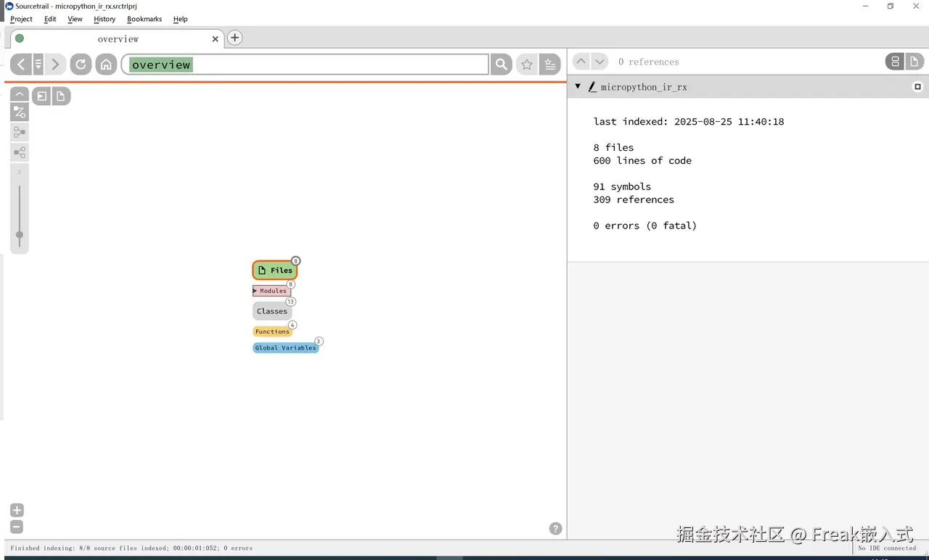This screenshot has height=560, width=929.
Task: Open the History menu
Action: (105, 19)
